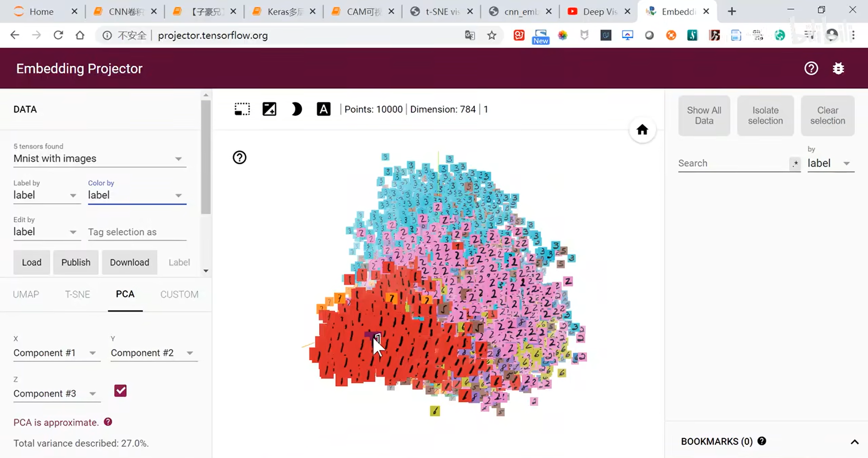Open a new browser tab
Viewport: 868px width, 458px height.
(732, 11)
